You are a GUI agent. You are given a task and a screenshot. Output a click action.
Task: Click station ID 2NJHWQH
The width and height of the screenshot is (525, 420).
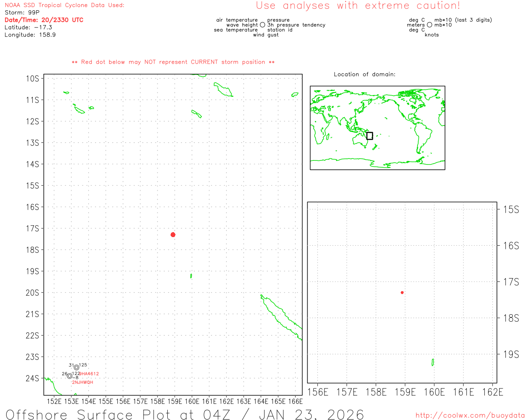point(83,382)
